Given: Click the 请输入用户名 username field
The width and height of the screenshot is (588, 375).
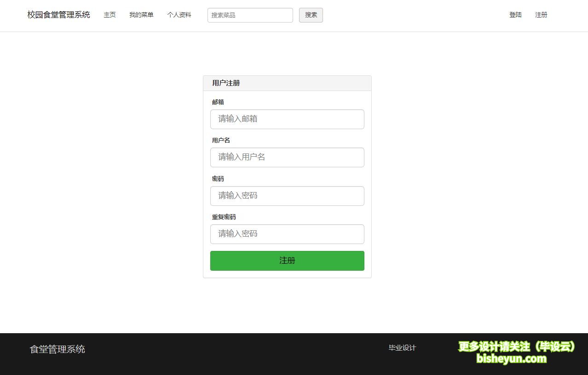Looking at the screenshot, I should (x=287, y=157).
